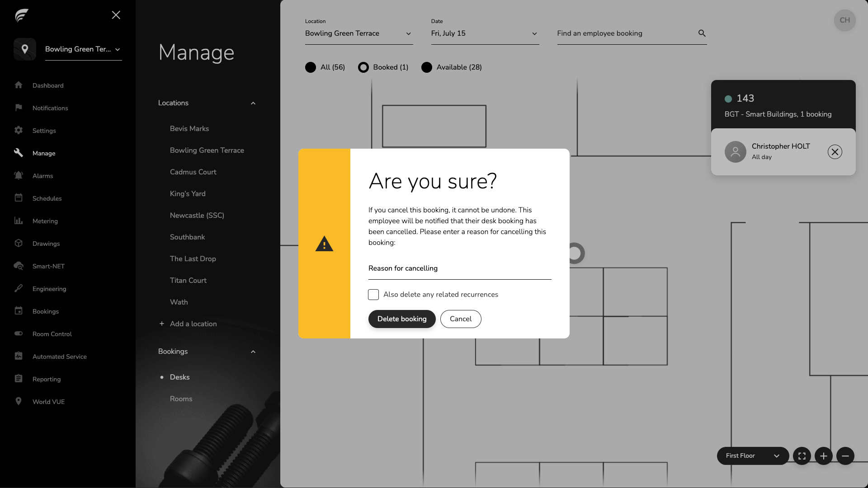Open Alarms bell icon
Viewport: 868px width, 488px height.
pos(19,175)
